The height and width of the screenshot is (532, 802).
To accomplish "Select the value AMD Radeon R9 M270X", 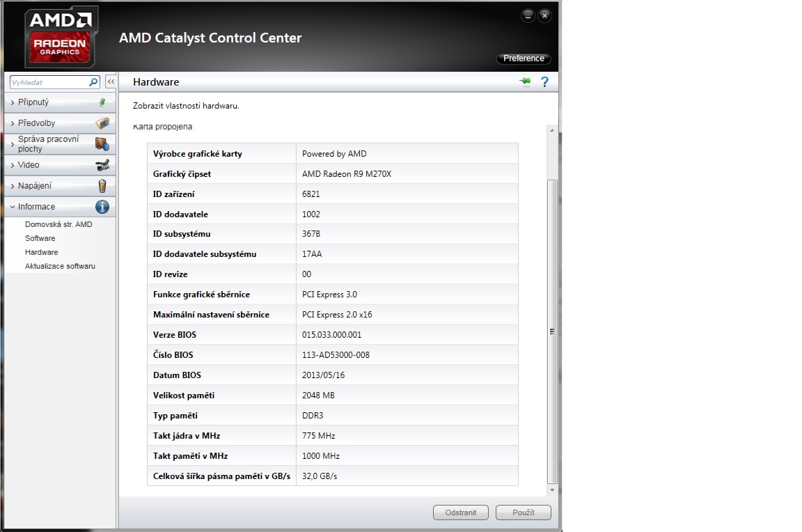I will pyautogui.click(x=346, y=174).
